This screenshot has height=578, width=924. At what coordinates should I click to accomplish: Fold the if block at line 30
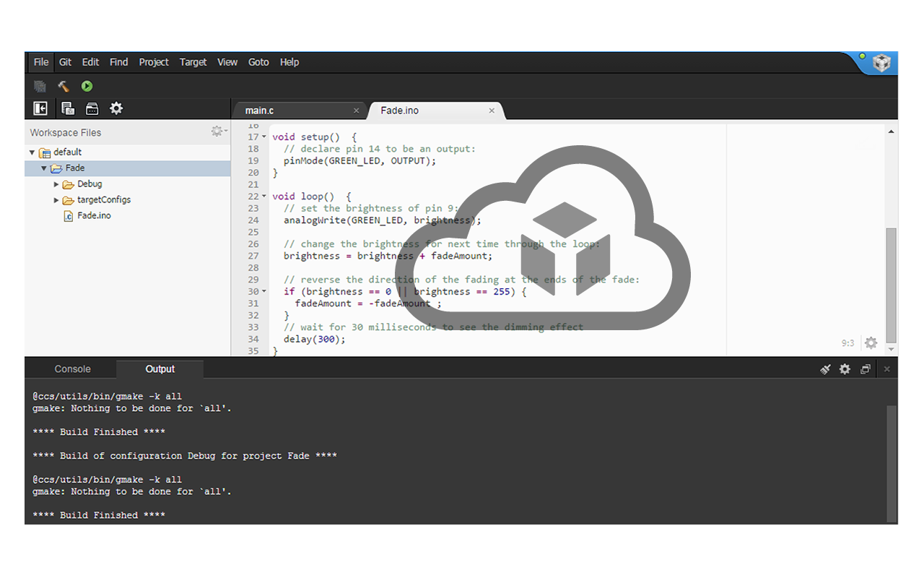pos(264,292)
